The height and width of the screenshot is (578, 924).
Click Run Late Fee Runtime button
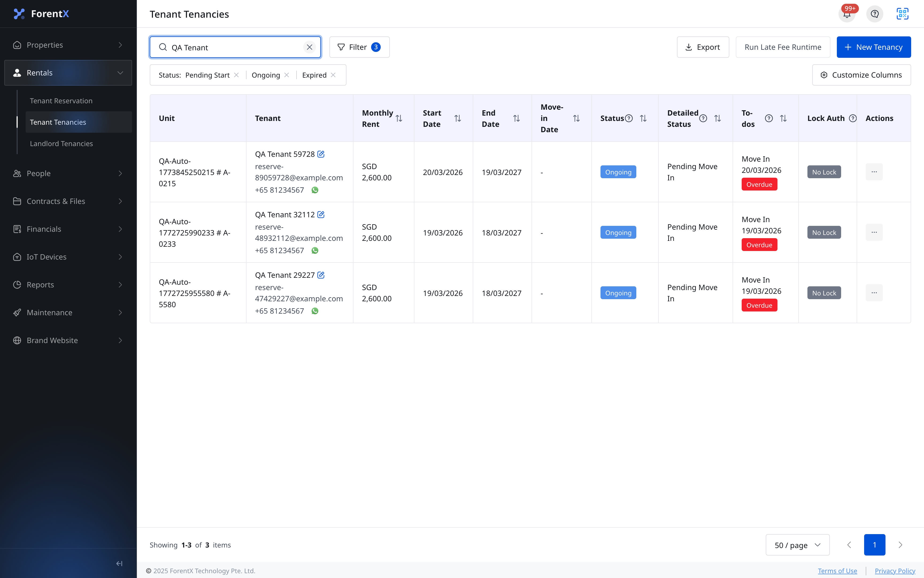(783, 47)
